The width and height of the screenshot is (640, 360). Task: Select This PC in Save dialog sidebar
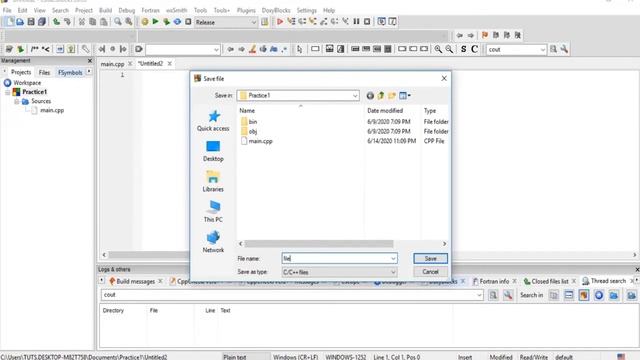pyautogui.click(x=213, y=212)
